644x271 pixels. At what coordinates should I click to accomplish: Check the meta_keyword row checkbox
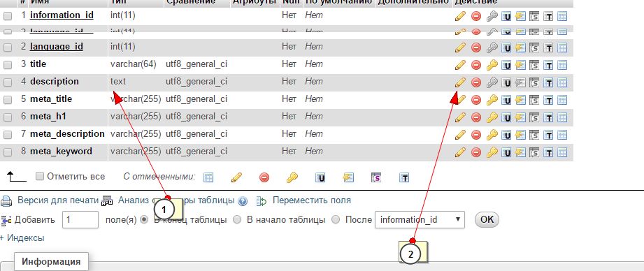click(8, 152)
